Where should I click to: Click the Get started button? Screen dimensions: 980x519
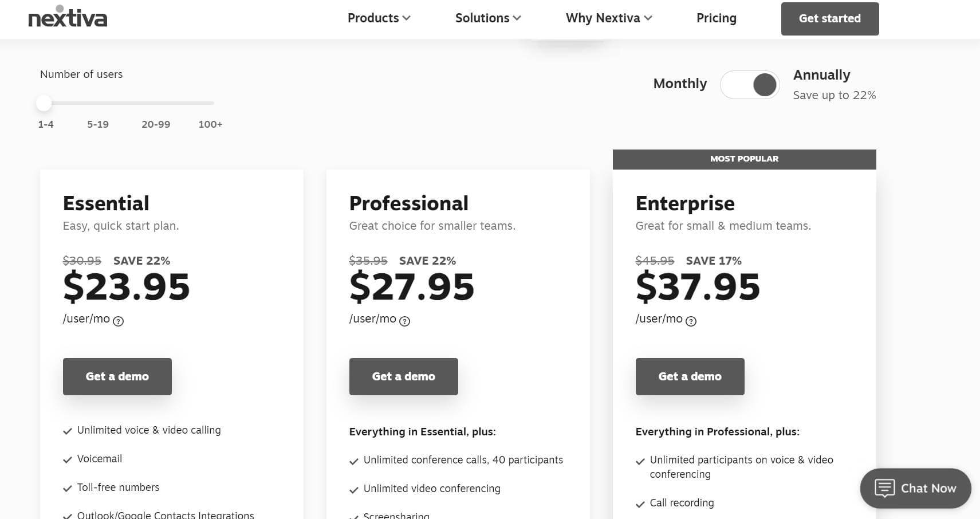coord(830,19)
